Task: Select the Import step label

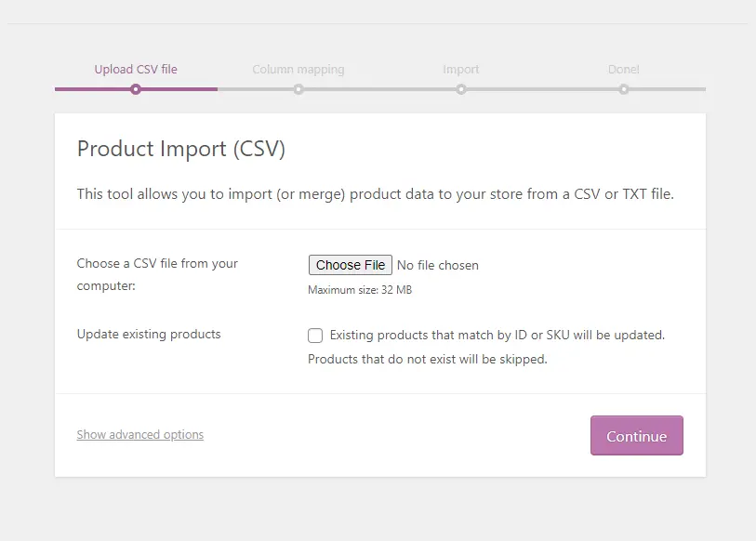Action: (x=461, y=69)
